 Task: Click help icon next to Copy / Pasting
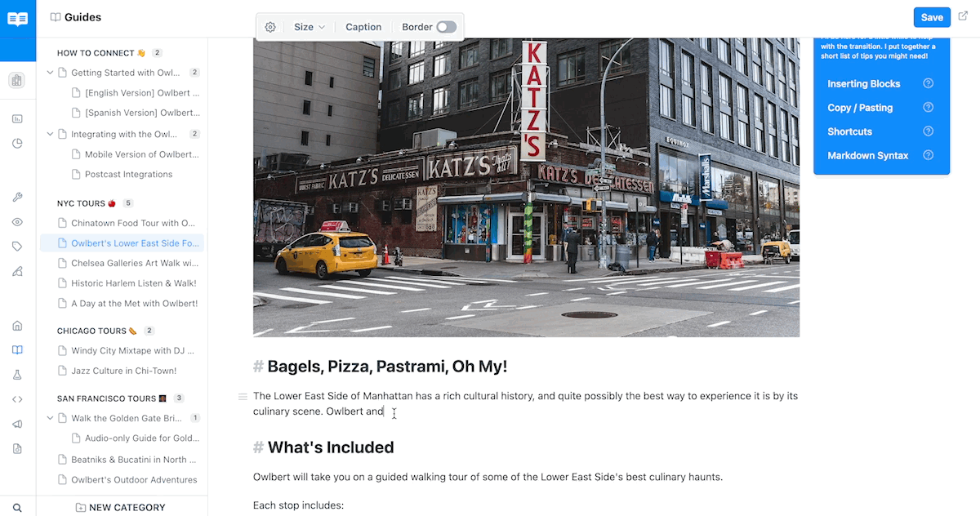tap(928, 108)
